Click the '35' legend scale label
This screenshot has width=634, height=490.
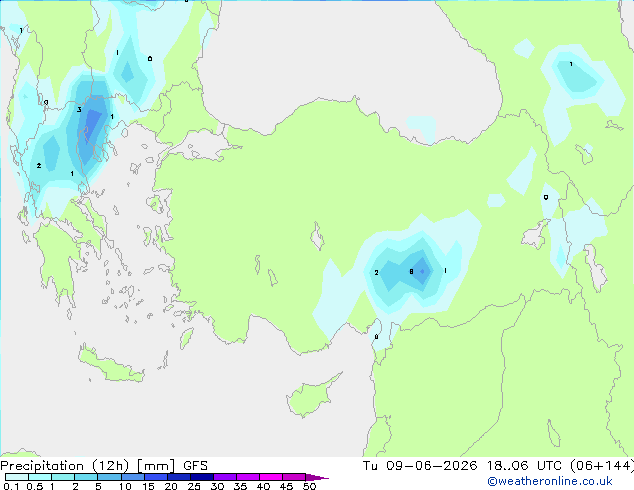240,486
